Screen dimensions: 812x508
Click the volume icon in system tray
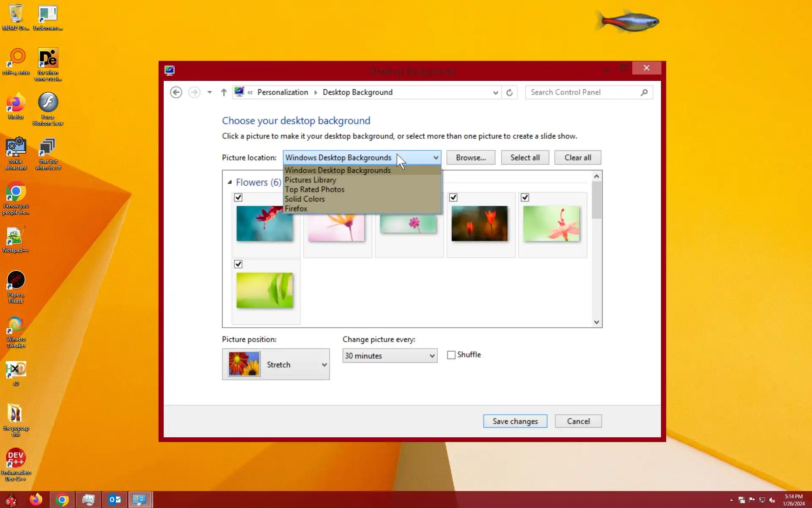click(x=772, y=500)
